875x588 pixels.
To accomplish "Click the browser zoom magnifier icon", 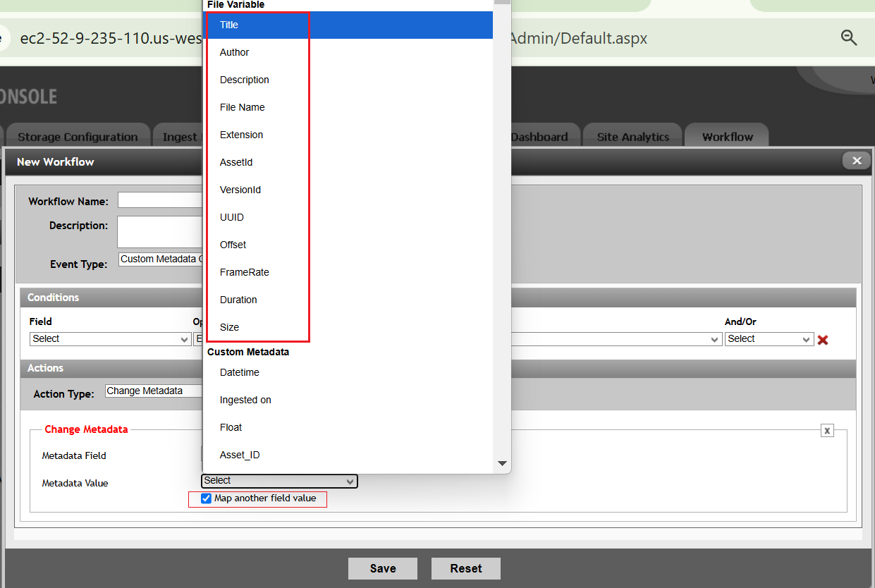I will [x=849, y=38].
